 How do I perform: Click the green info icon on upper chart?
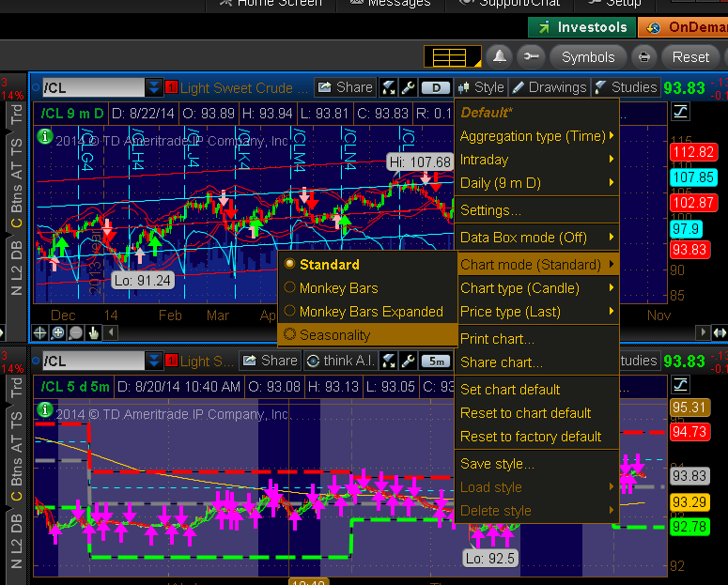(45, 136)
